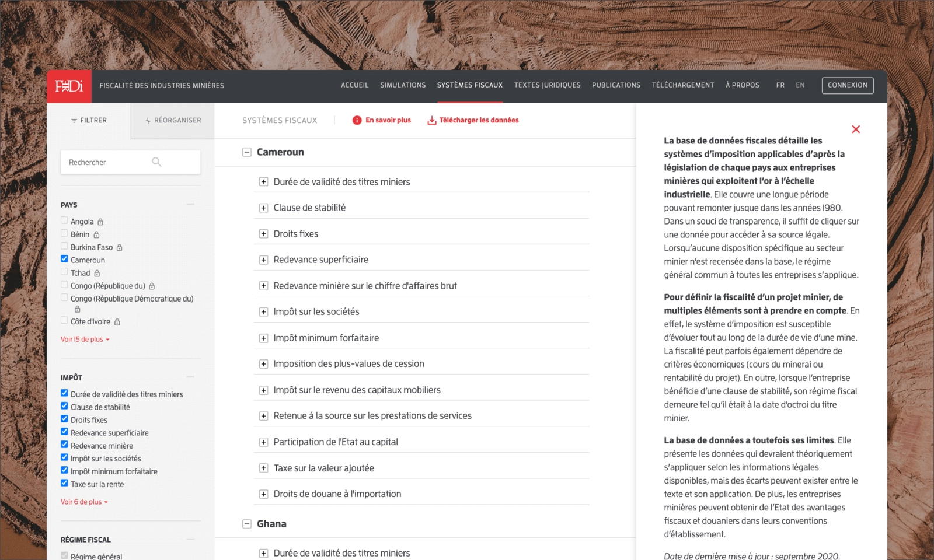Click the Rechercher search field
Image resolution: width=934 pixels, height=560 pixels.
pyautogui.click(x=130, y=162)
